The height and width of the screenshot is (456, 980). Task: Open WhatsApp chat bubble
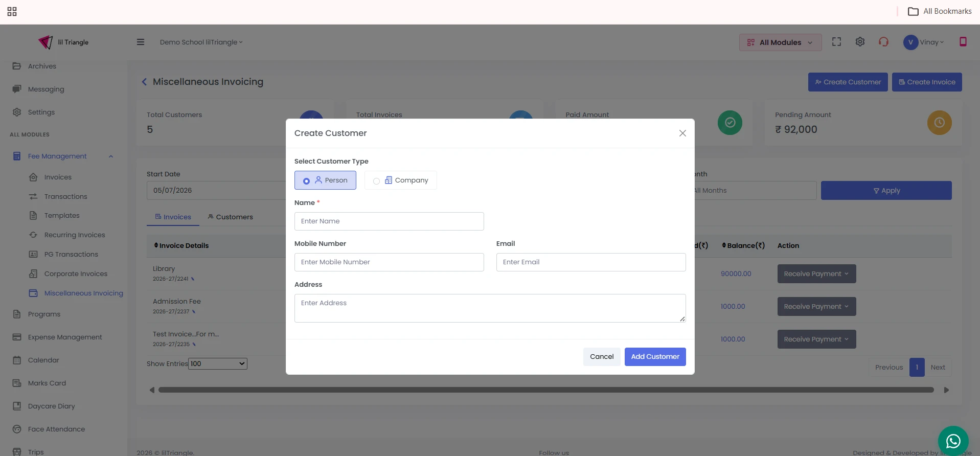point(953,441)
